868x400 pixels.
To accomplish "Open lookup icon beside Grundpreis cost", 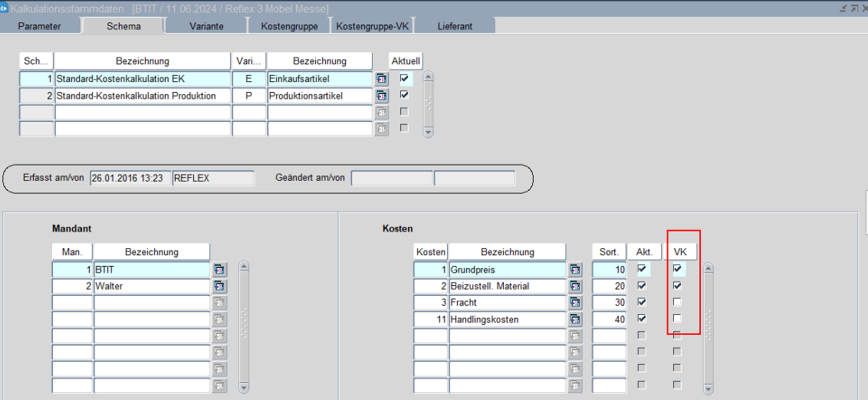I will coord(575,270).
